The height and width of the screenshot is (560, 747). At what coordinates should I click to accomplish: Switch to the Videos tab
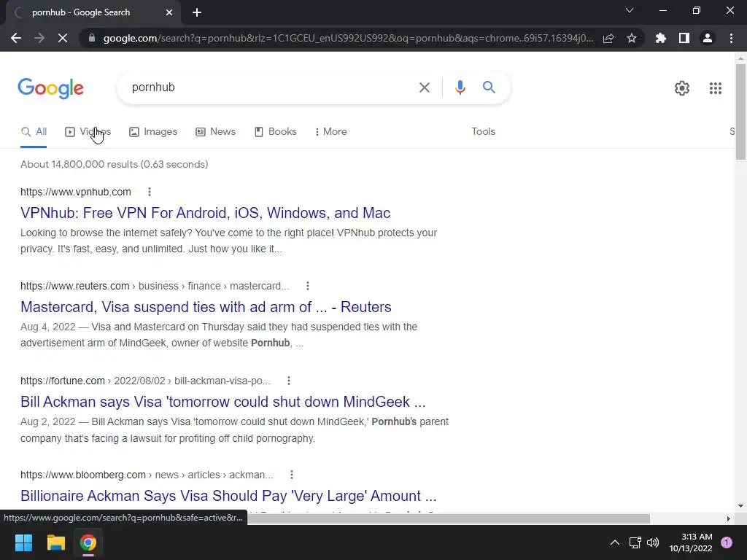point(88,132)
